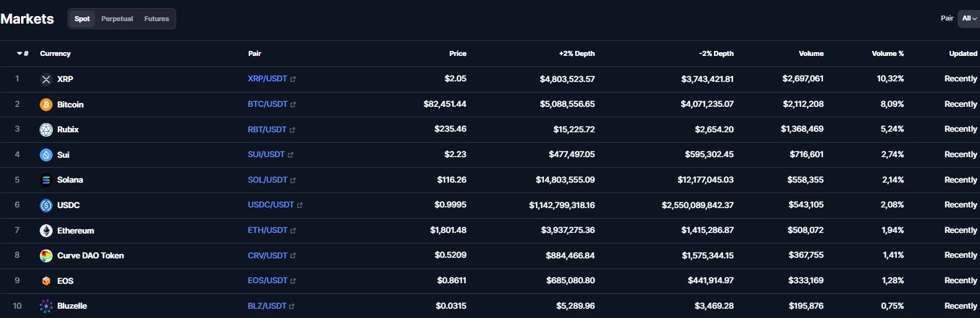Open the XRP/USDT pair link

point(267,79)
